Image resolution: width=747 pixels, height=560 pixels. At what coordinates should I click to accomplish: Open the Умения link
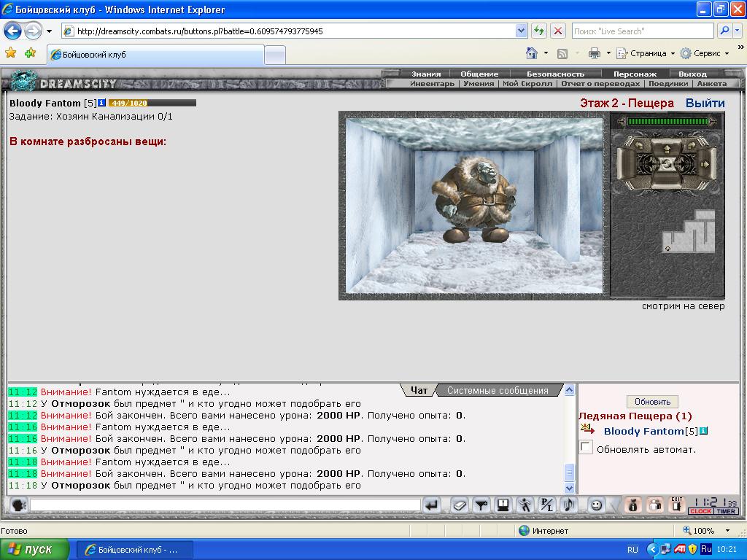(479, 83)
